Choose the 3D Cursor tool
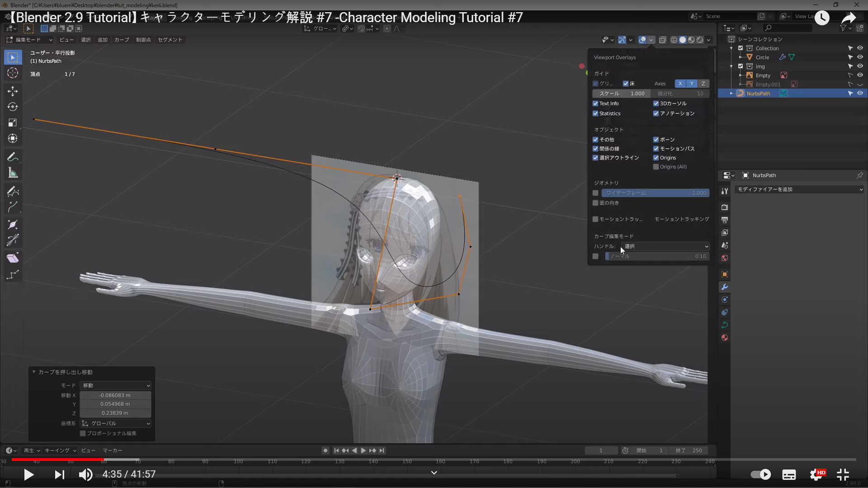 click(x=13, y=73)
